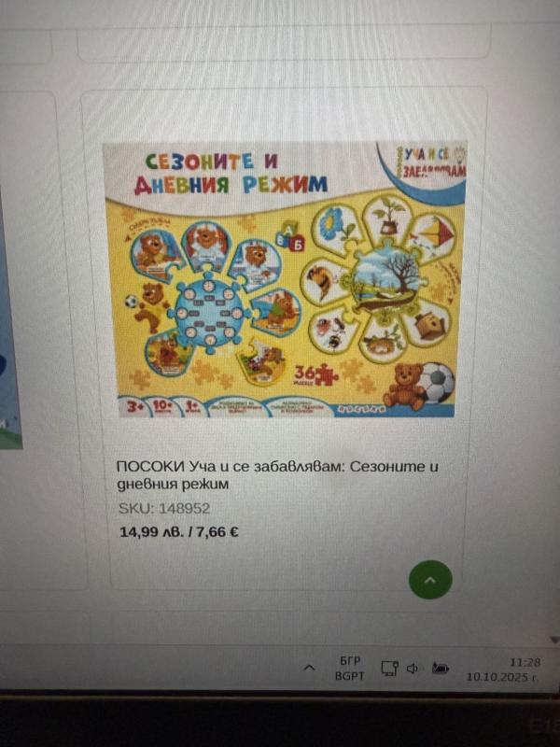The height and width of the screenshot is (747, 560).
Task: Switch the БГР BGPT input language indicator
Action: 350,669
